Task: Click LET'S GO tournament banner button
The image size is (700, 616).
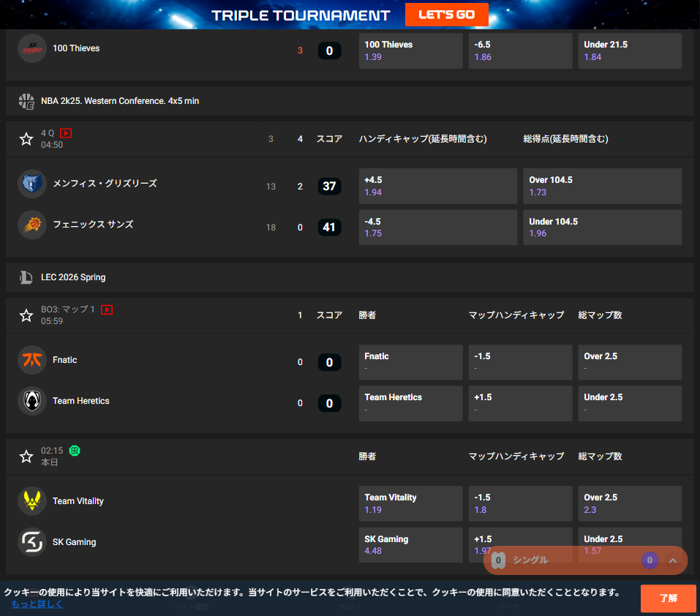Action: click(x=446, y=15)
